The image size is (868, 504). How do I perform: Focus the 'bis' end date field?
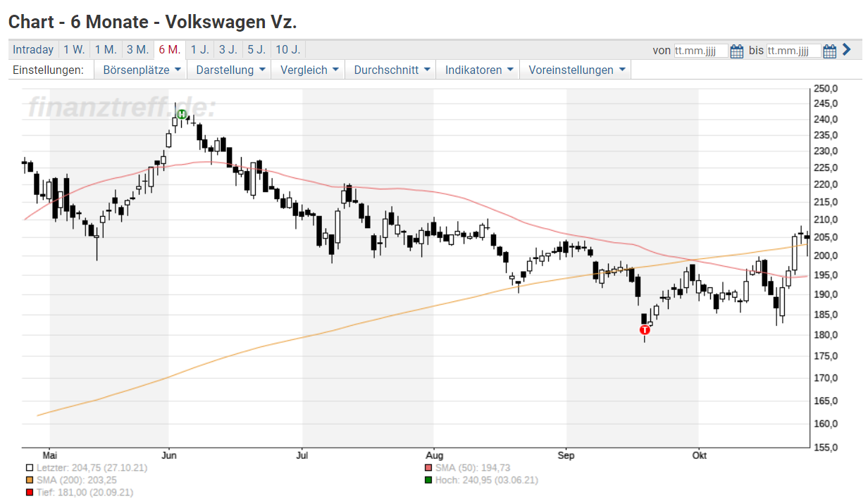(x=794, y=51)
